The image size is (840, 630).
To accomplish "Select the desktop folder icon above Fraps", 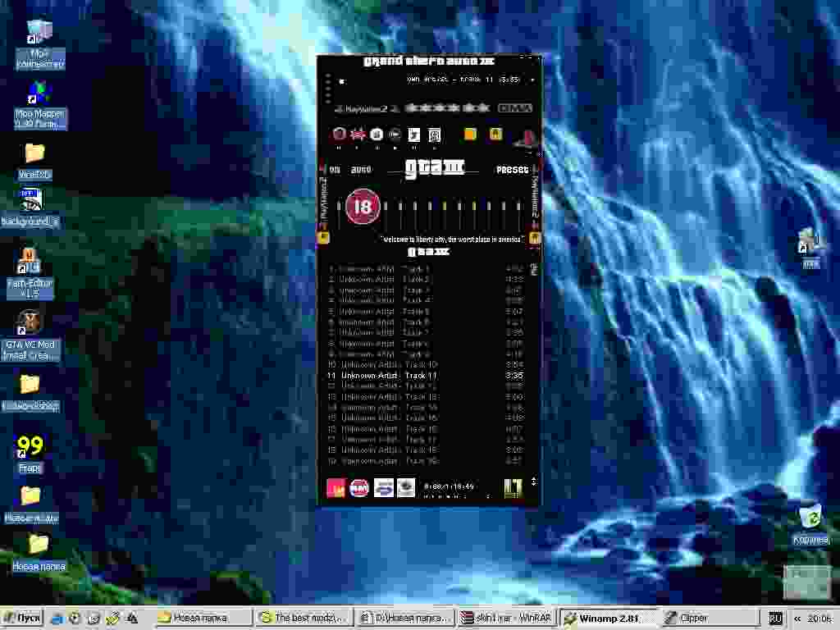I will [x=30, y=393].
